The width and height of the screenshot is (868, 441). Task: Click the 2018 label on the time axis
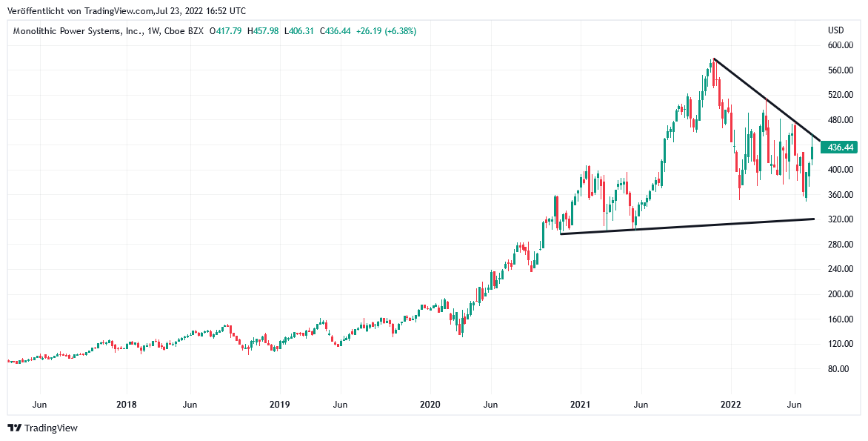(127, 405)
